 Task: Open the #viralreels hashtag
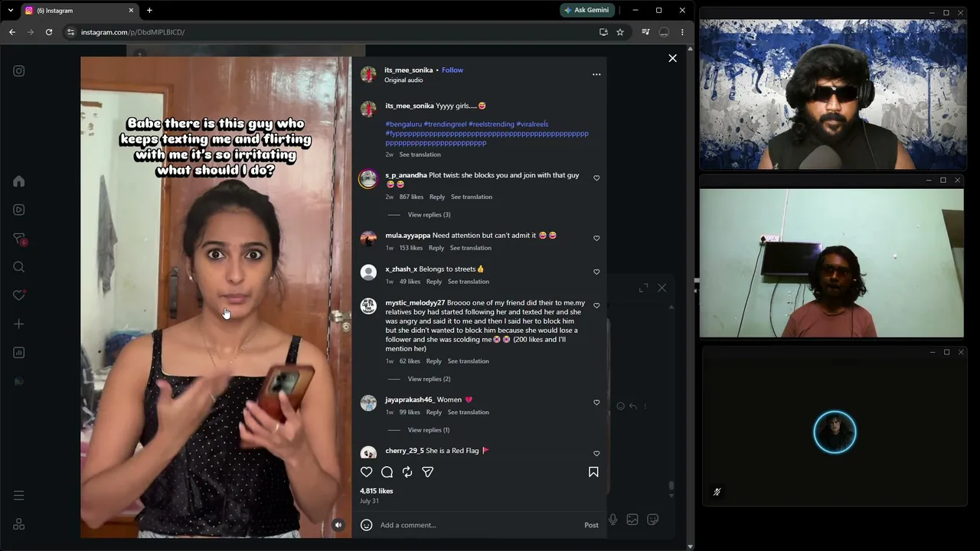tap(532, 124)
